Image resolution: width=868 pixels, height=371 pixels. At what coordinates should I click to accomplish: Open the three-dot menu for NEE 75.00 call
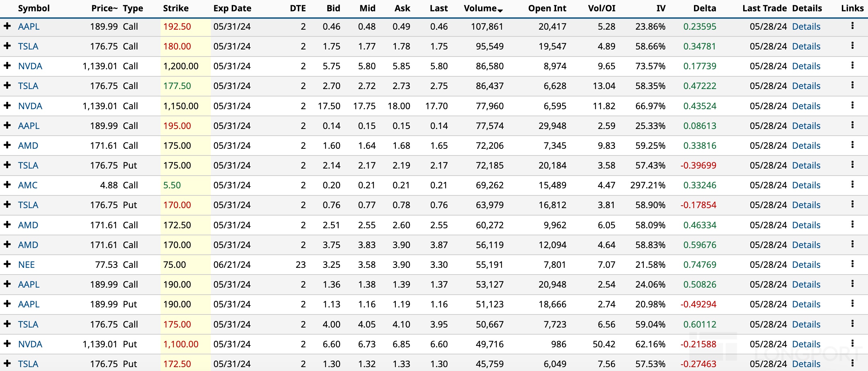tap(852, 264)
